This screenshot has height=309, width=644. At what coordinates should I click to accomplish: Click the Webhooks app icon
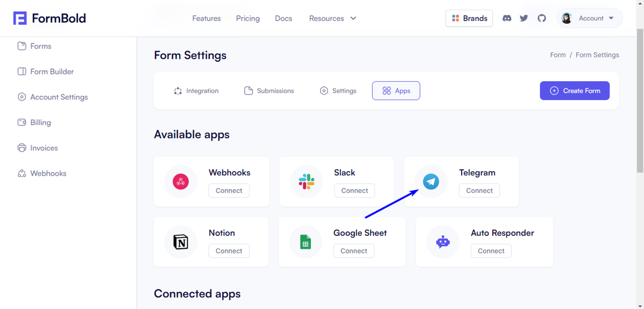[181, 181]
